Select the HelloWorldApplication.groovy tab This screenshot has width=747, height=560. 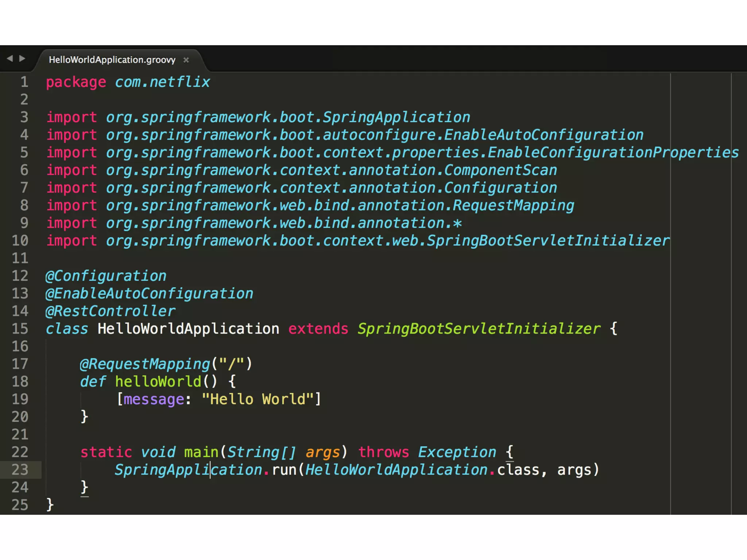pos(112,60)
